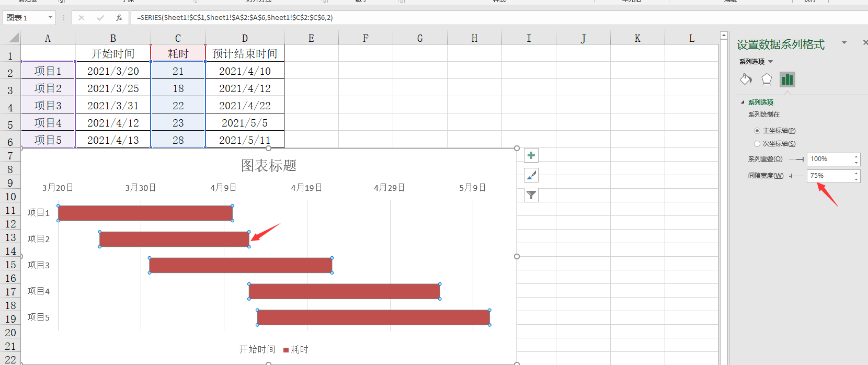Select the 项目5 bar in chart
The width and height of the screenshot is (868, 365).
(x=373, y=317)
